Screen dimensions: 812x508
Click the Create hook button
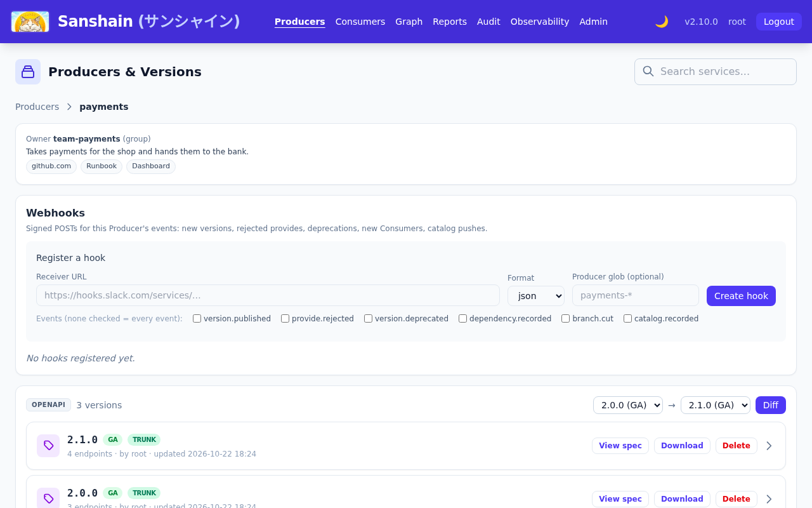click(741, 296)
